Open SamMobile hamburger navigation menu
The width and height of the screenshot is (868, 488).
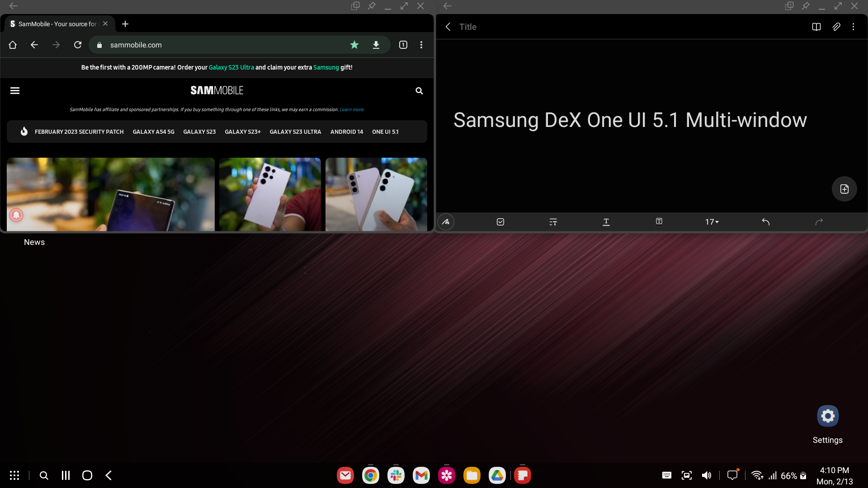click(15, 91)
